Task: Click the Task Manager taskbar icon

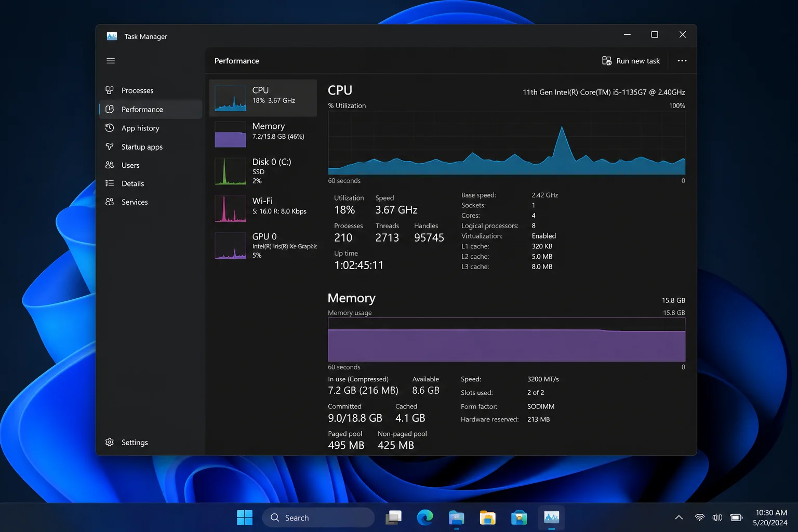Action: point(551,517)
